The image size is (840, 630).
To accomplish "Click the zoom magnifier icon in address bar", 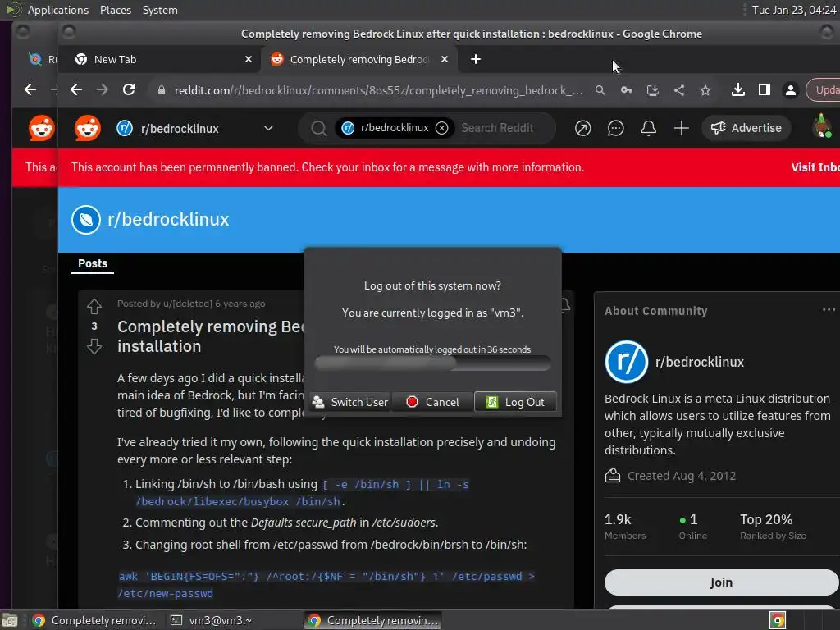I will point(600,90).
